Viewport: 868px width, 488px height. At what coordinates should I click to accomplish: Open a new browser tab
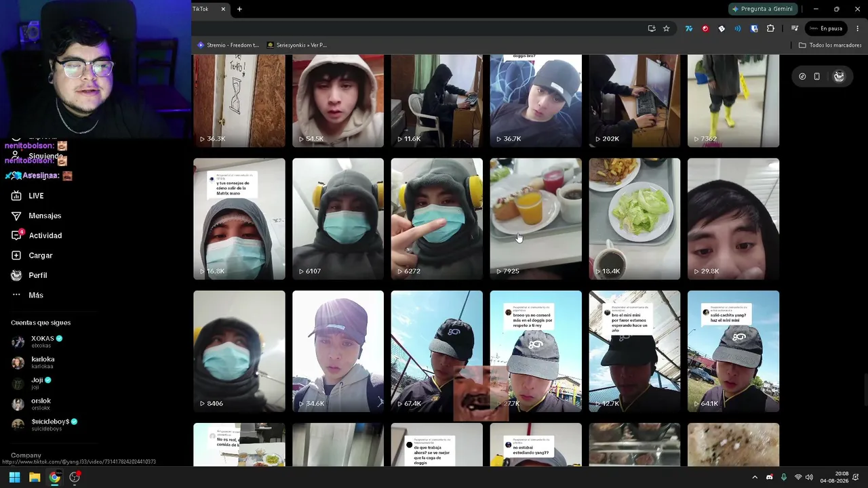pos(239,9)
